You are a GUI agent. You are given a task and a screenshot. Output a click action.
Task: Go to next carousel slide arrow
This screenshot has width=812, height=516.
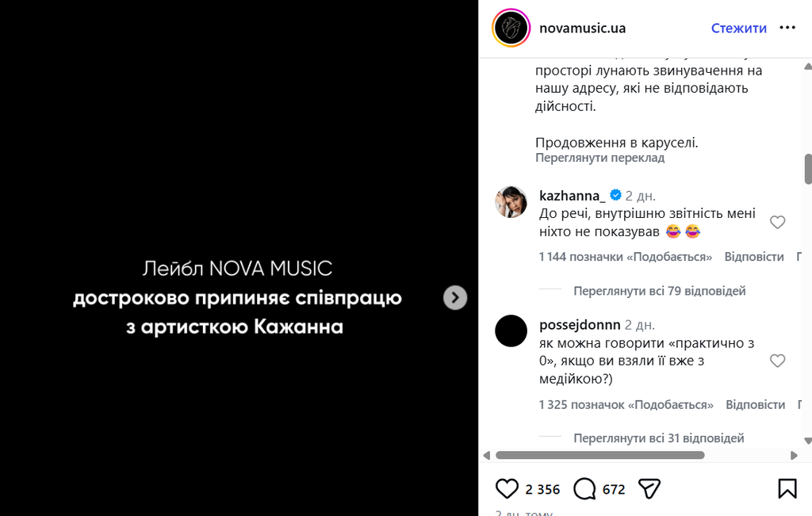tap(454, 297)
